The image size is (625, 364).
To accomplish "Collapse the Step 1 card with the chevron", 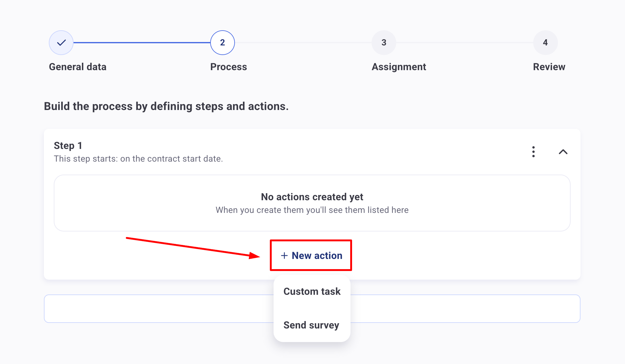I will 563,152.
